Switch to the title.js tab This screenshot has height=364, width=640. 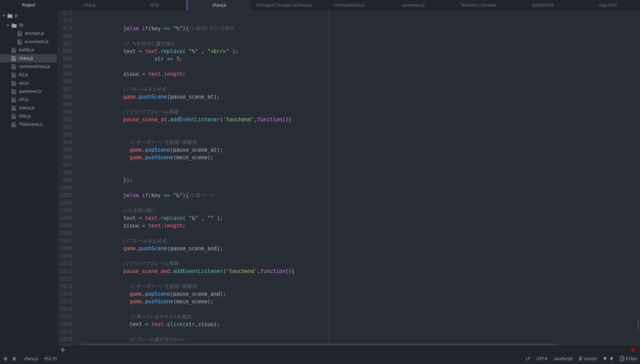[90, 5]
